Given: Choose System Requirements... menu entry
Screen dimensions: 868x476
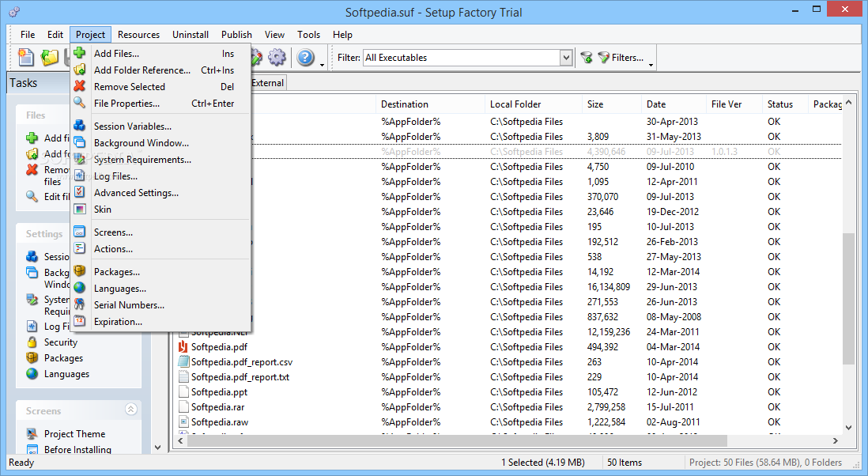Looking at the screenshot, I should pos(160,160).
